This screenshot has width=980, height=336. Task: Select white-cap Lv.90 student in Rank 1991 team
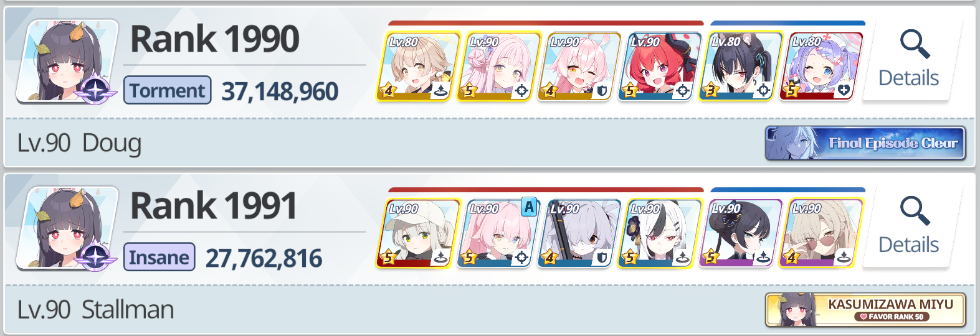click(x=418, y=233)
